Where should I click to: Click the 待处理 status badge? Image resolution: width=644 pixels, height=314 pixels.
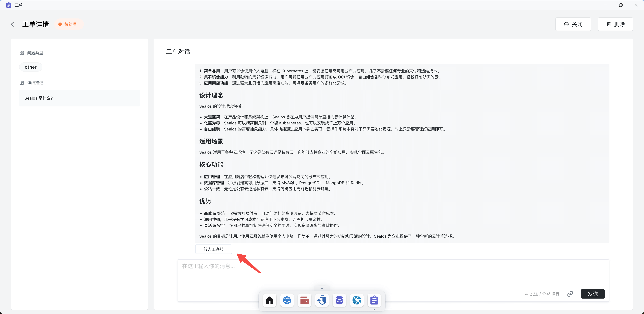[x=69, y=24]
